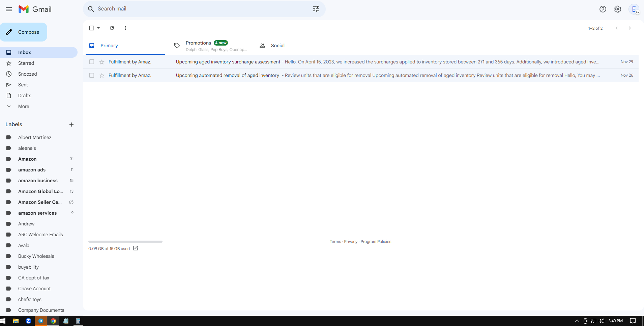Open storage management link icon
Viewport: 644px width, 326px height.
coord(136,248)
